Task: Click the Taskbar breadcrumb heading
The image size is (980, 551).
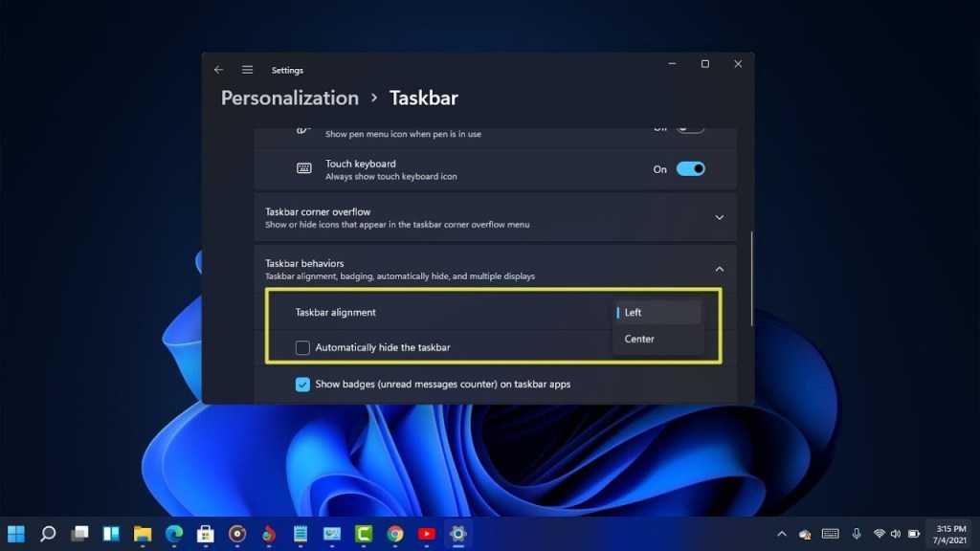Action: pos(424,99)
